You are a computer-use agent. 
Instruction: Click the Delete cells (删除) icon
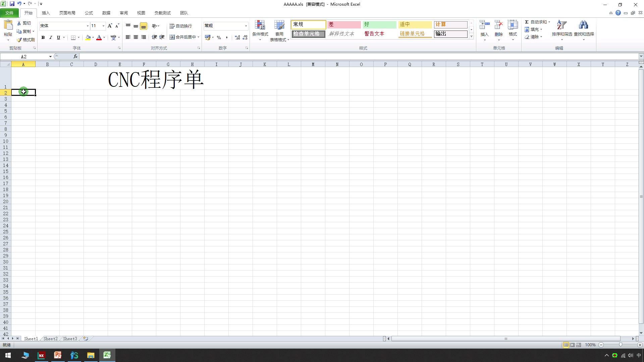tap(499, 25)
